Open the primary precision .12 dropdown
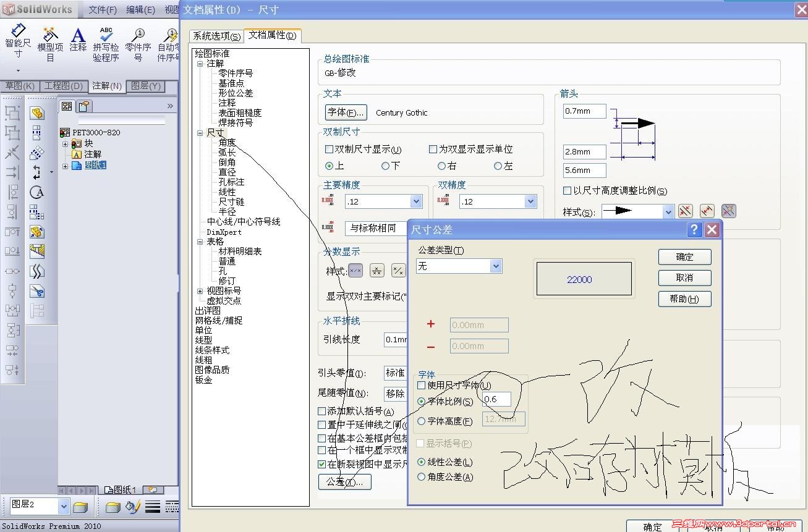This screenshot has height=532, width=808. (x=415, y=201)
